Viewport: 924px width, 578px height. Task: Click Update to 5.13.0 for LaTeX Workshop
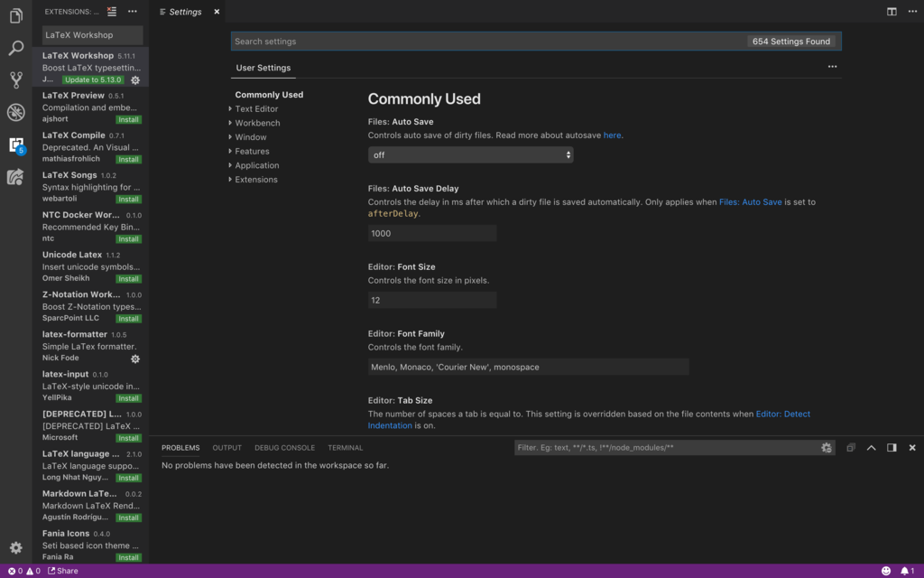(x=93, y=79)
